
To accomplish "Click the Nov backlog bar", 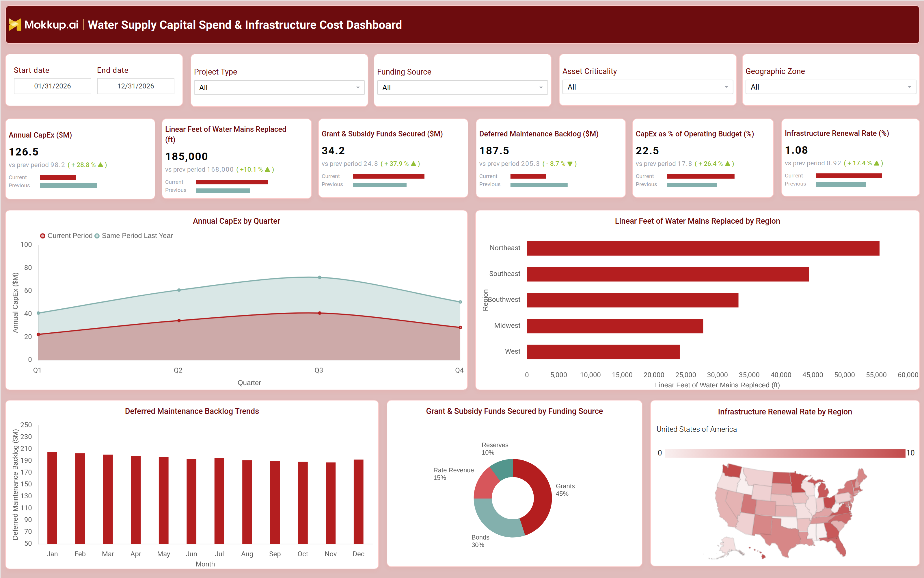I will pos(331,503).
